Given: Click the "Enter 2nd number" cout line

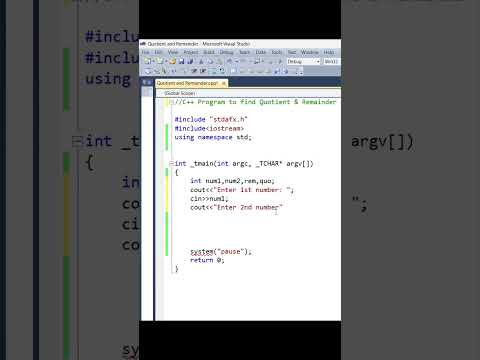Looking at the screenshot, I should (x=236, y=207).
